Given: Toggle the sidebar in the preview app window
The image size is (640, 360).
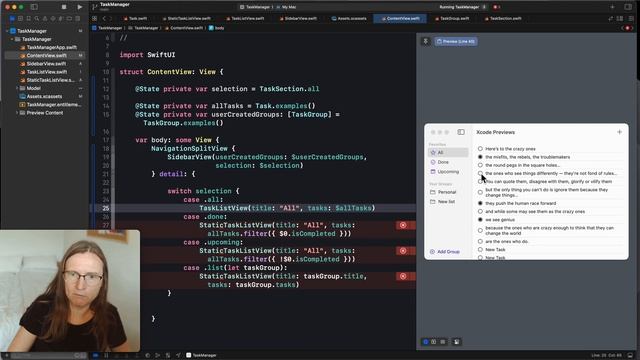Looking at the screenshot, I should (461, 132).
